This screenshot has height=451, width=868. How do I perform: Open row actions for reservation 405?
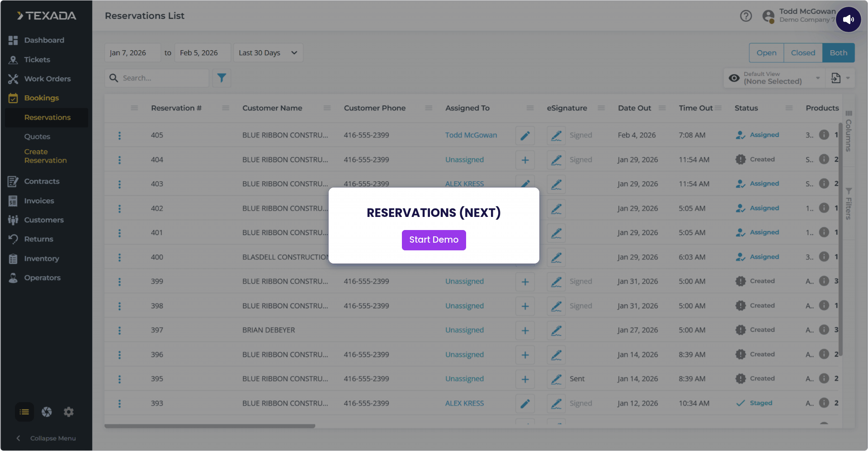click(119, 136)
